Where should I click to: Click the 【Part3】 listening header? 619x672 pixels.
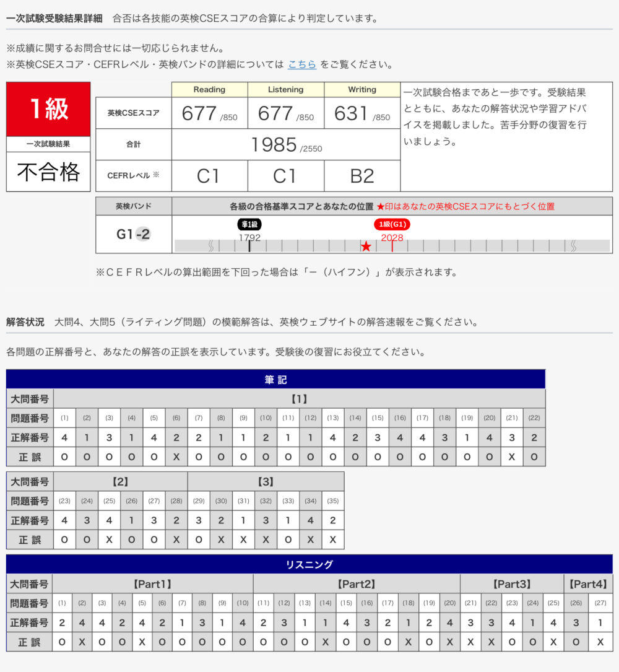pos(512,584)
